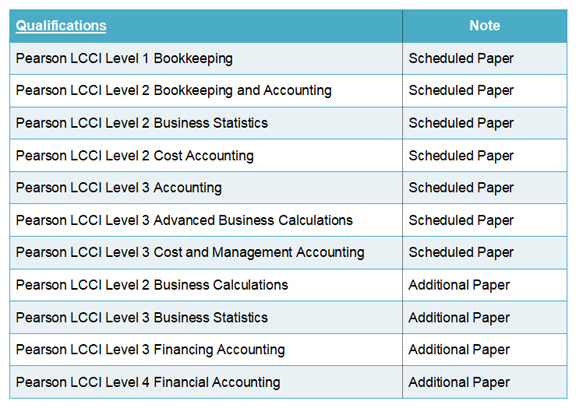Image resolution: width=576 pixels, height=408 pixels.
Task: Choose Level 2 Cost Accounting qualification
Action: point(135,156)
